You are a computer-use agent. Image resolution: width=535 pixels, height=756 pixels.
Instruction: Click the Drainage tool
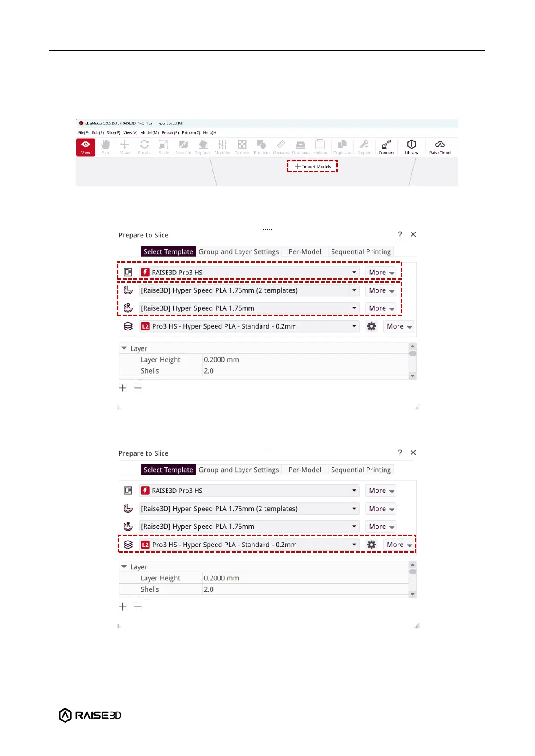[x=301, y=147]
